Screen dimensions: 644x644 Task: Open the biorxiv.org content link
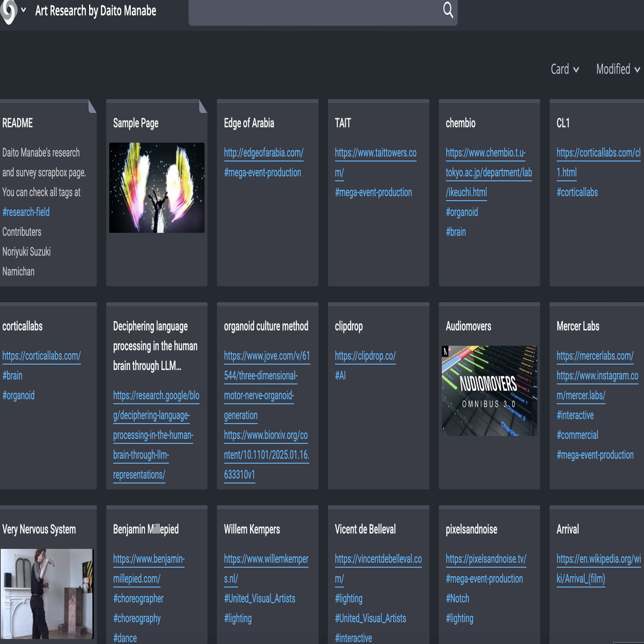point(267,455)
